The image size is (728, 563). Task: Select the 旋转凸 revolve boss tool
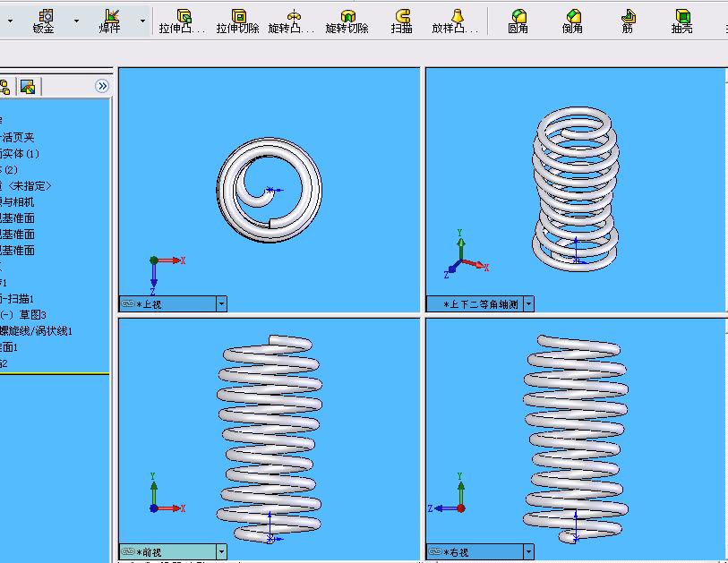tap(292, 21)
